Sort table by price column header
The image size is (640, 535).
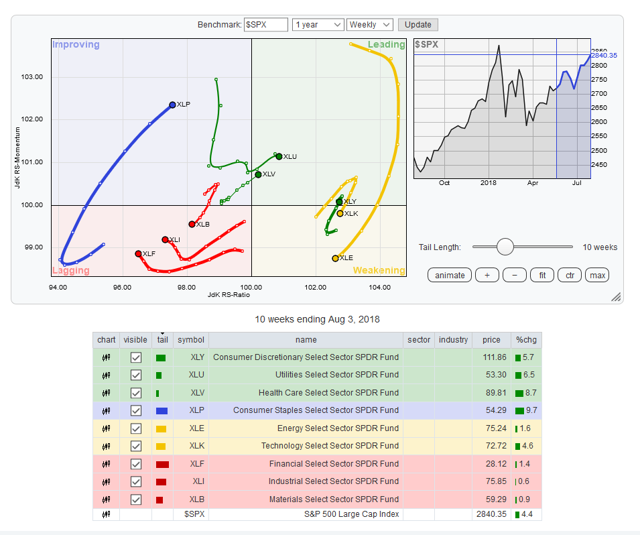coord(491,340)
